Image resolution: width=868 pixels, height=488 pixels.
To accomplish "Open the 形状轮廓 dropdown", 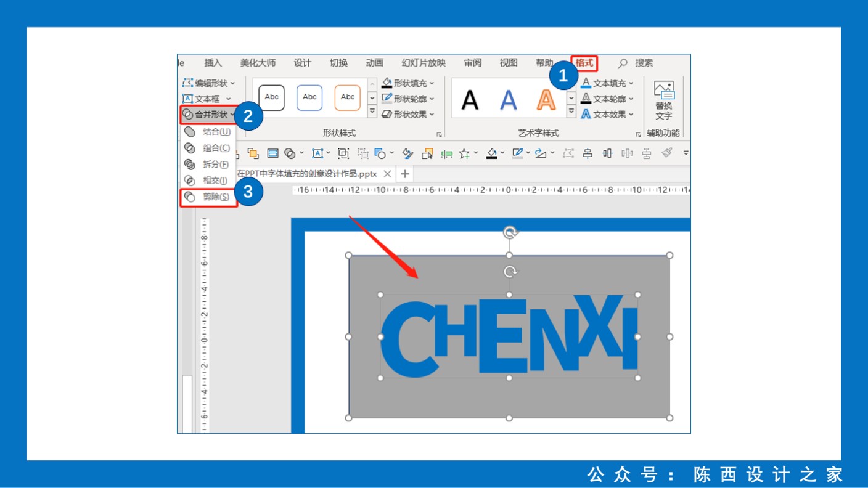I will [x=407, y=99].
